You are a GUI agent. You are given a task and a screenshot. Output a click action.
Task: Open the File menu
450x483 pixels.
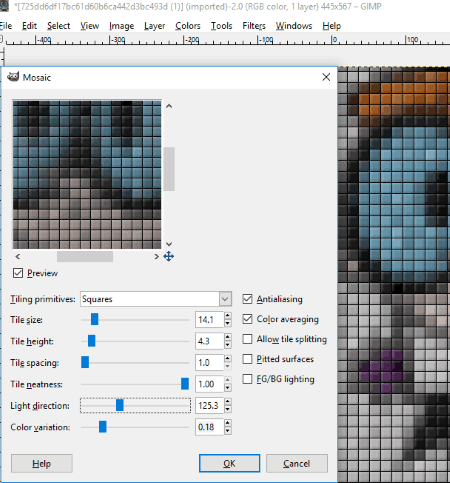[6, 26]
